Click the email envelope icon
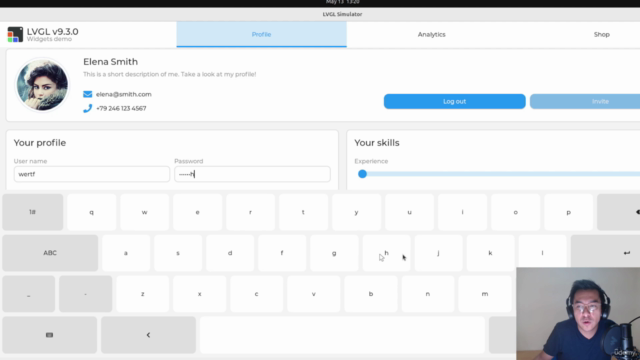This screenshot has height=360, width=640. click(87, 94)
